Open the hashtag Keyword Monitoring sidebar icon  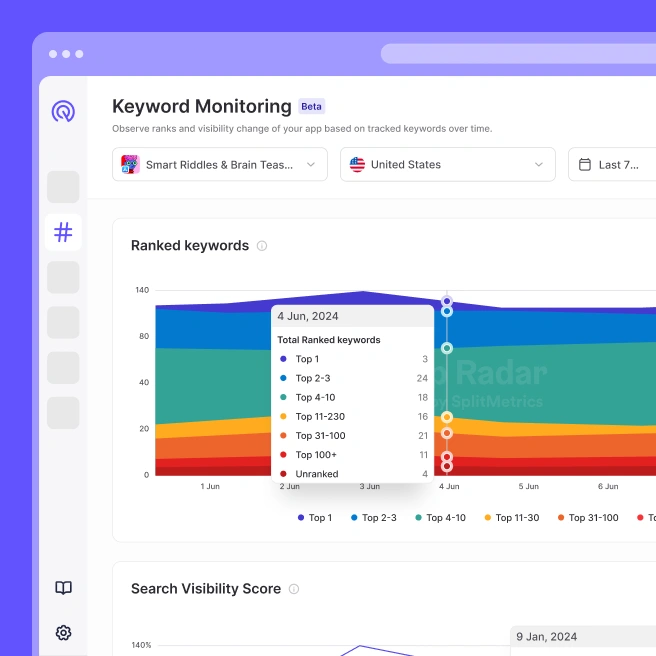tap(63, 232)
